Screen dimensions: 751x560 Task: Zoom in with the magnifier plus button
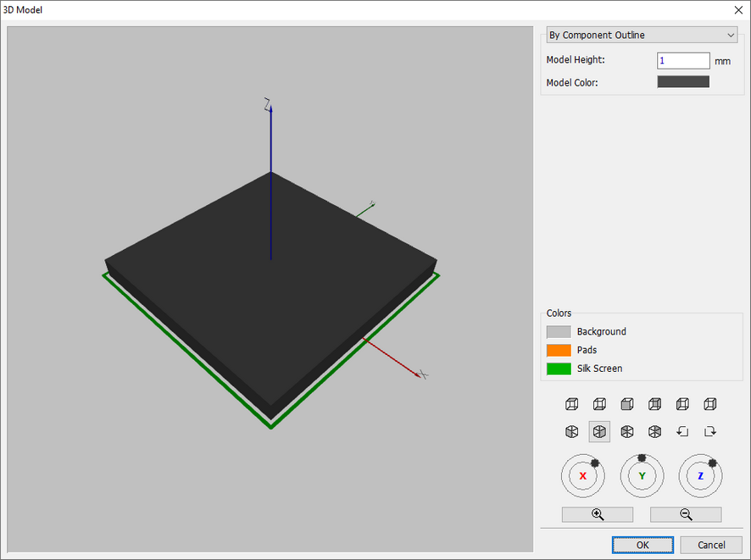point(598,514)
